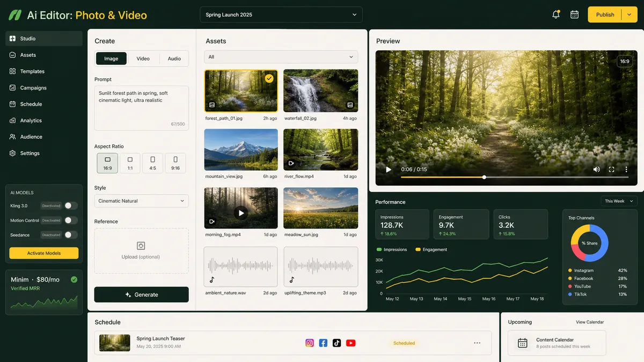Image resolution: width=644 pixels, height=362 pixels.
Task: Open Analytics in the sidebar
Action: pos(44,121)
